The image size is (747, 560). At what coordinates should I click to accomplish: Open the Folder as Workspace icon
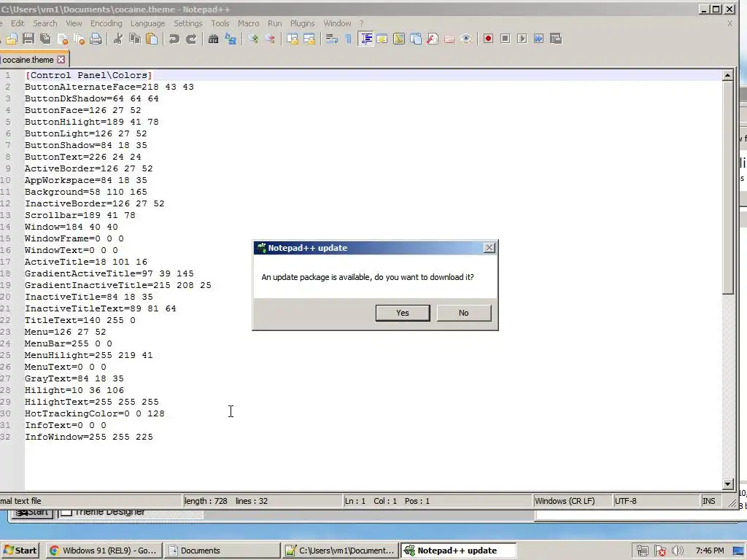pos(449,39)
